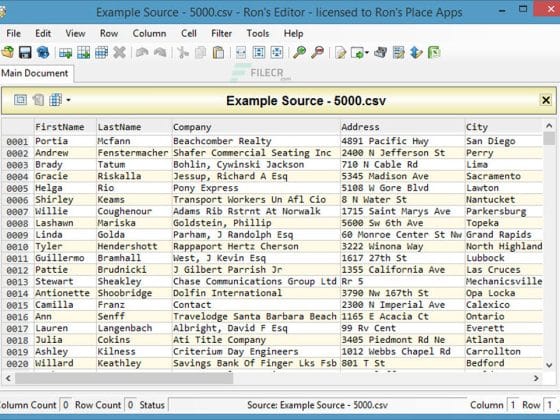Image resolution: width=560 pixels, height=420 pixels.
Task: Click the fit column width icon
Action: coord(241,53)
